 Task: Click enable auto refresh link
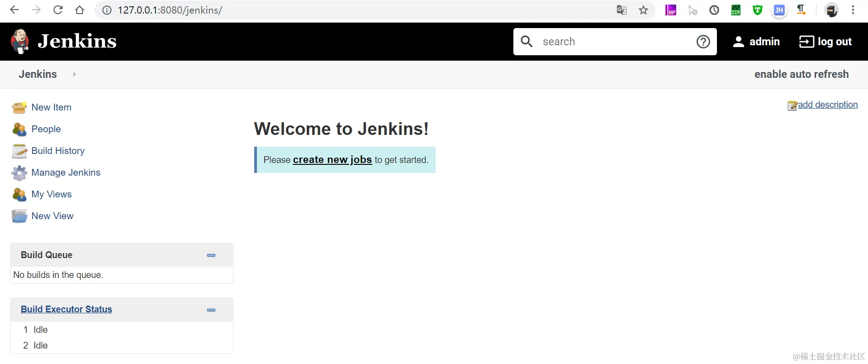[802, 74]
